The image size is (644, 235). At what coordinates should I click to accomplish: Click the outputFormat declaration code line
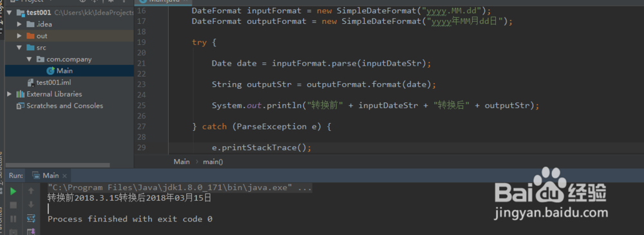coord(352,21)
